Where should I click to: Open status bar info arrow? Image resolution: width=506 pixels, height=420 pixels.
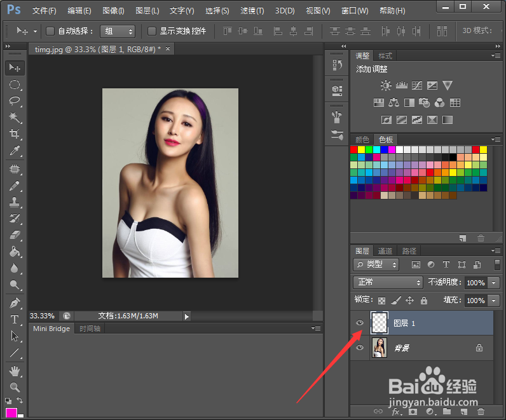pos(186,316)
